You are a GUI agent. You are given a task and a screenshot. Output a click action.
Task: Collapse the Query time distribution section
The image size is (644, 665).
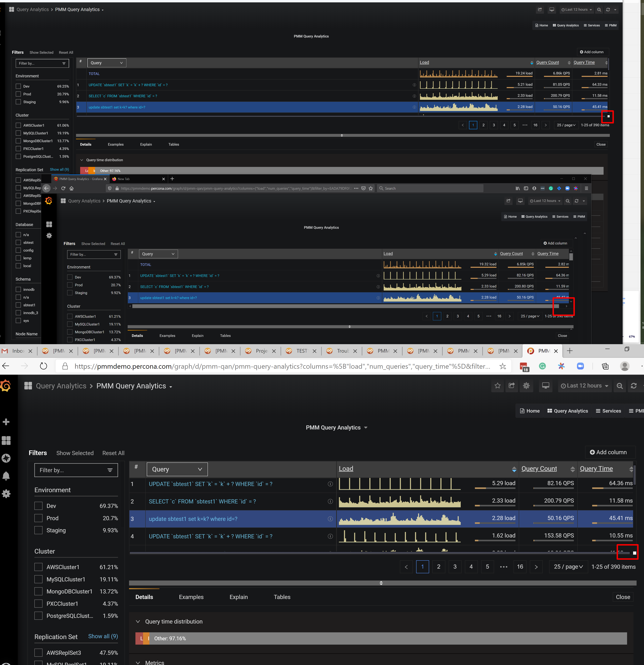(x=138, y=622)
